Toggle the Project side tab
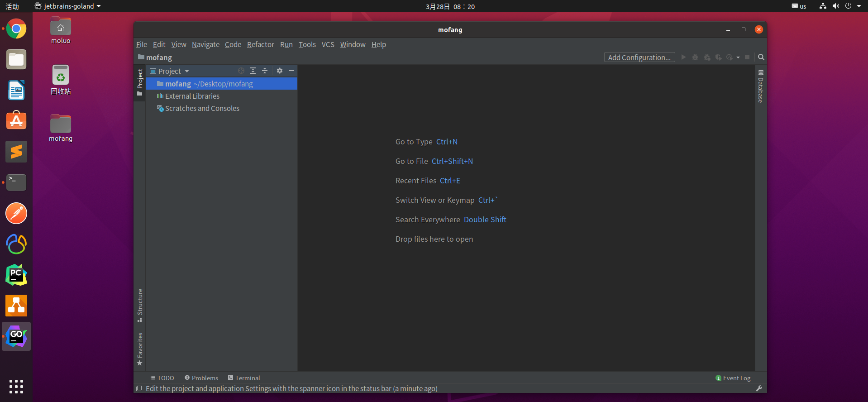The width and height of the screenshot is (868, 402). 140,82
